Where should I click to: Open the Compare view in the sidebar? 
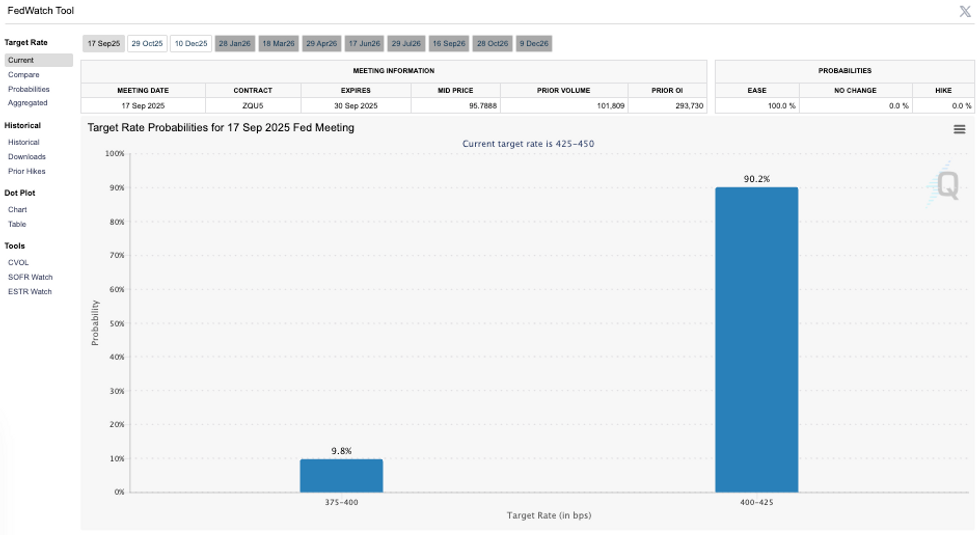click(x=24, y=75)
